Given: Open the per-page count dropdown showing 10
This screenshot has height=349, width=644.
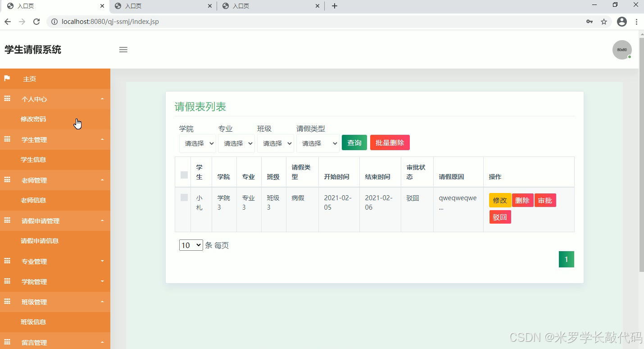Looking at the screenshot, I should (190, 245).
